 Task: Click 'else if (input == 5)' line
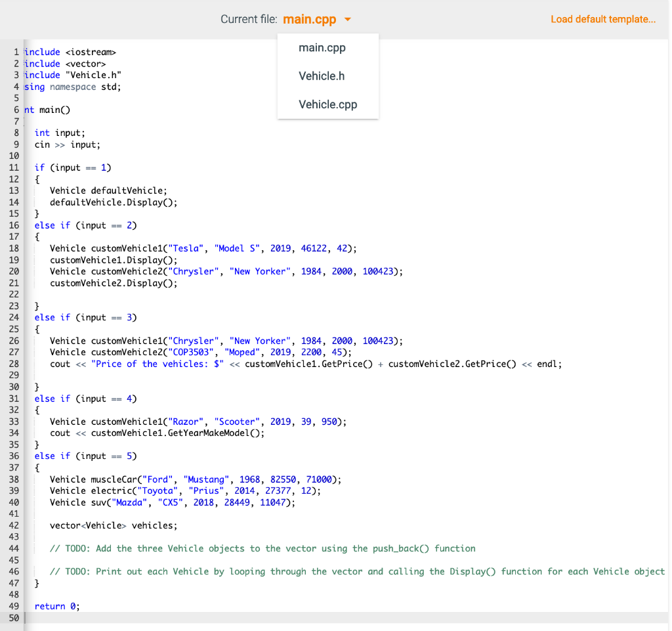tap(86, 456)
